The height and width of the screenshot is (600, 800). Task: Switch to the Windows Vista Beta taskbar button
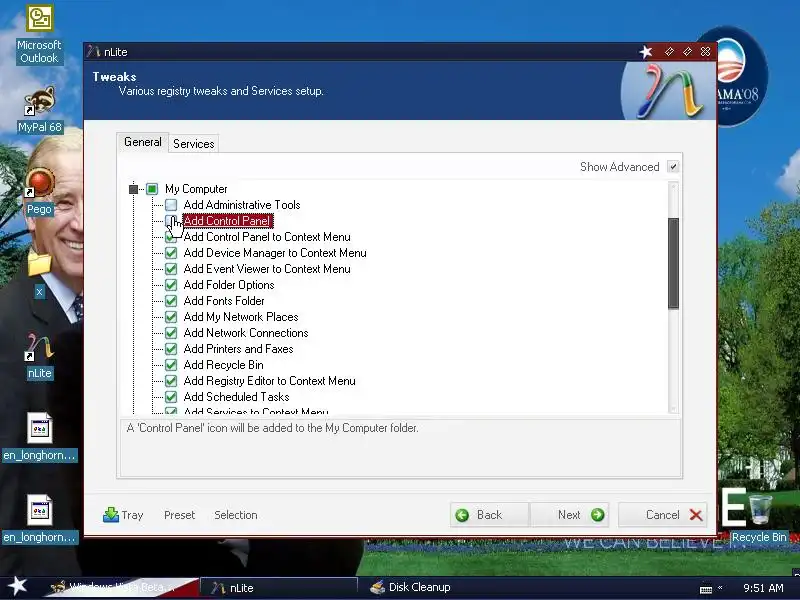point(122,587)
